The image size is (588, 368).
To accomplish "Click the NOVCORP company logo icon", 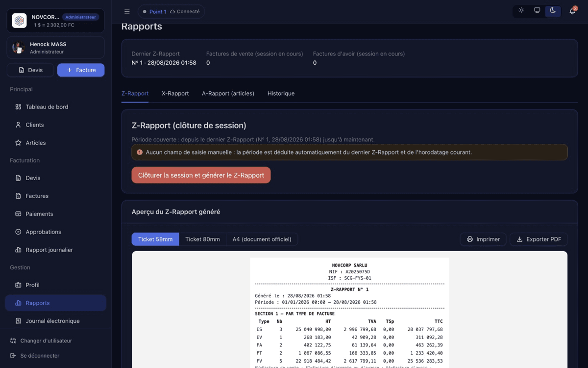I will (x=20, y=21).
